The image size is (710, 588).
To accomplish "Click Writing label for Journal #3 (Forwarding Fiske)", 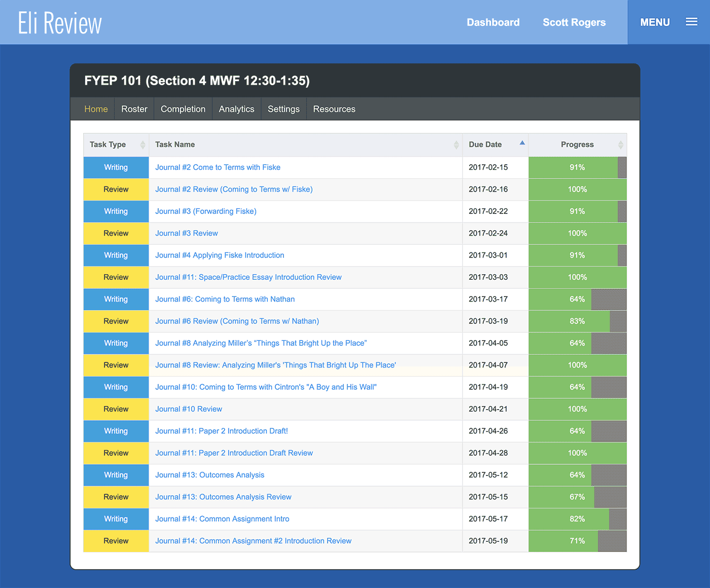I will coord(116,211).
